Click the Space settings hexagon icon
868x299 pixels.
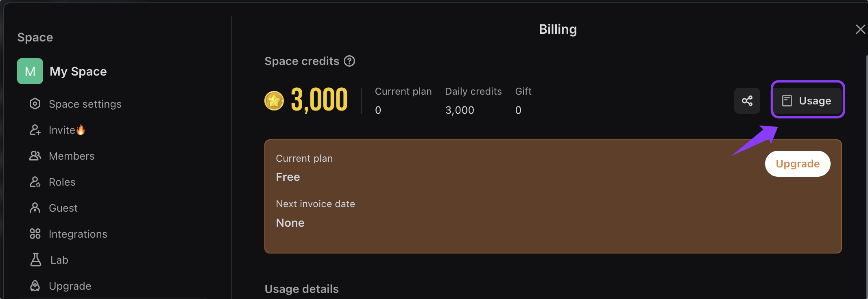tap(35, 104)
